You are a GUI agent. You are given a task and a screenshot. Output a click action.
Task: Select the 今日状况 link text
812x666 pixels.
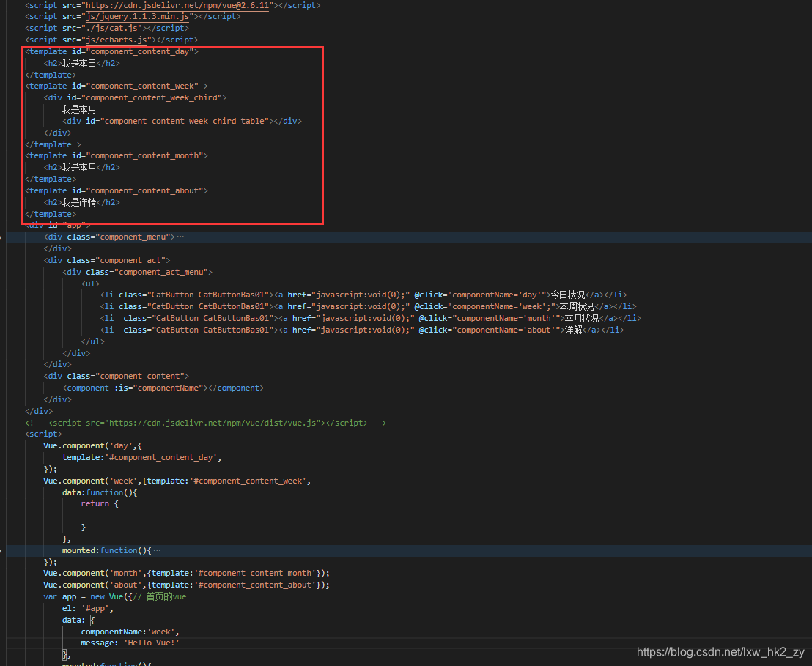click(567, 295)
